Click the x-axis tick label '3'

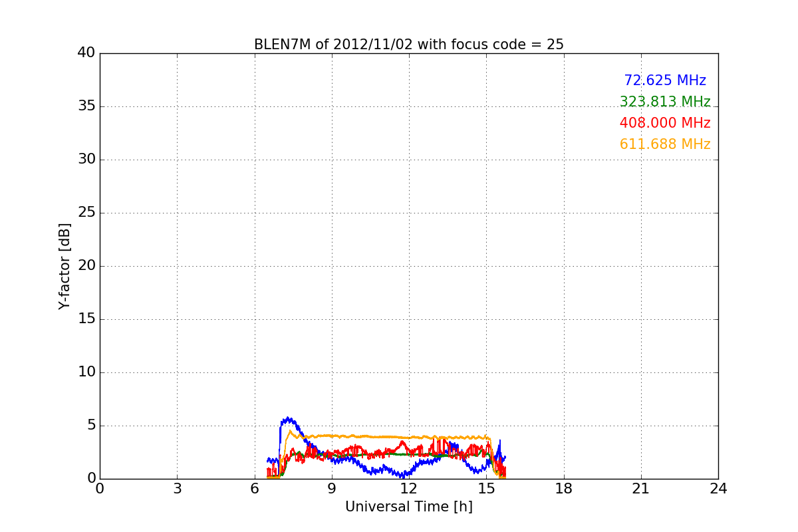click(177, 489)
